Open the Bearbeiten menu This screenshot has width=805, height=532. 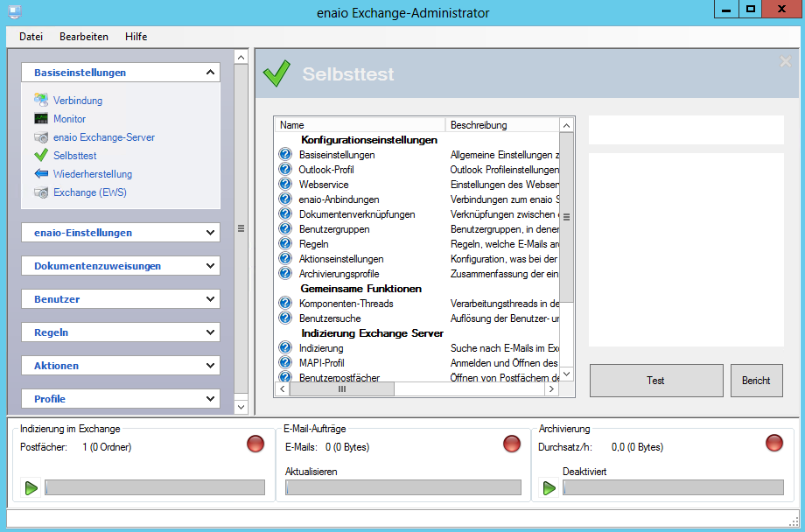pyautogui.click(x=84, y=37)
